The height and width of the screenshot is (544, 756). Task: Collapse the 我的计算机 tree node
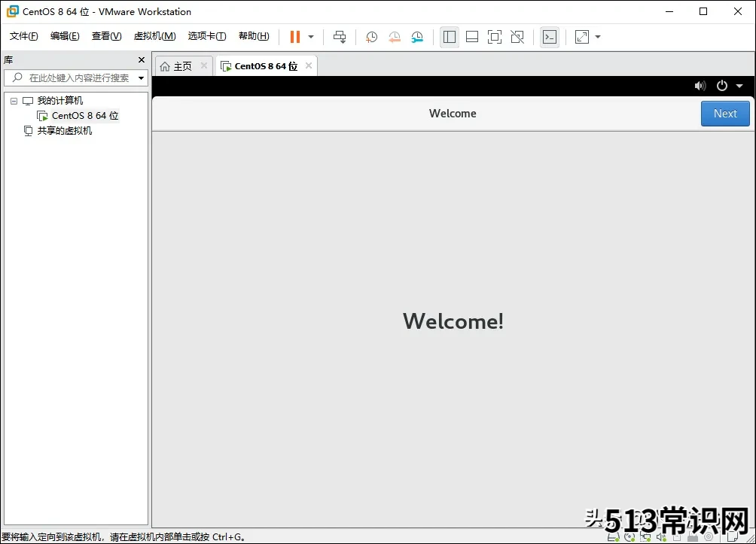[14, 101]
